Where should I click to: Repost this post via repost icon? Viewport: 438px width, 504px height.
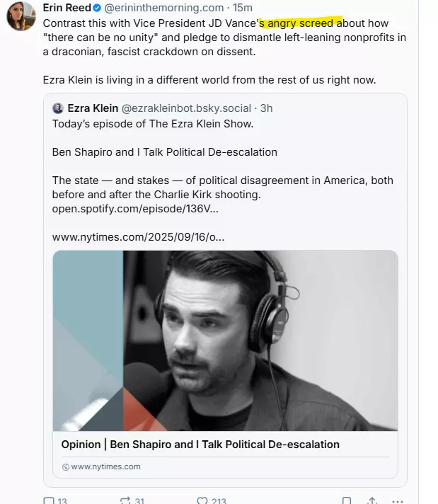125,500
